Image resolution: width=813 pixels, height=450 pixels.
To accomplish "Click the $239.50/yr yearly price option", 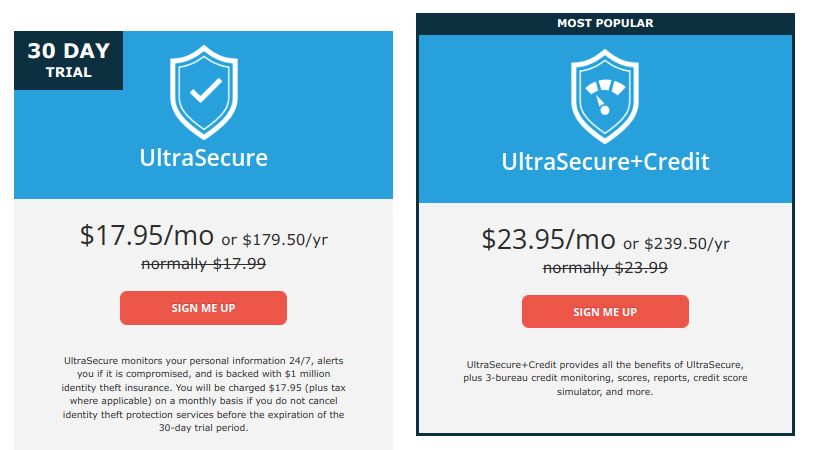I will click(x=687, y=244).
